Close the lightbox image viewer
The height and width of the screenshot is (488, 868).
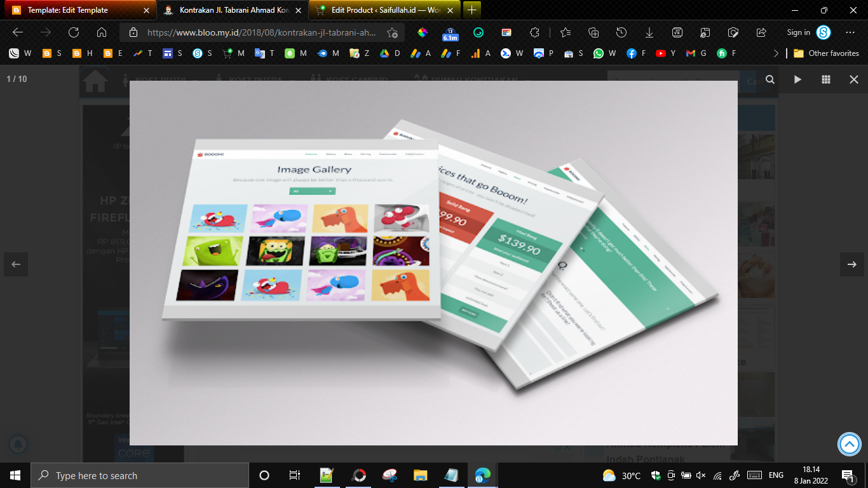854,79
